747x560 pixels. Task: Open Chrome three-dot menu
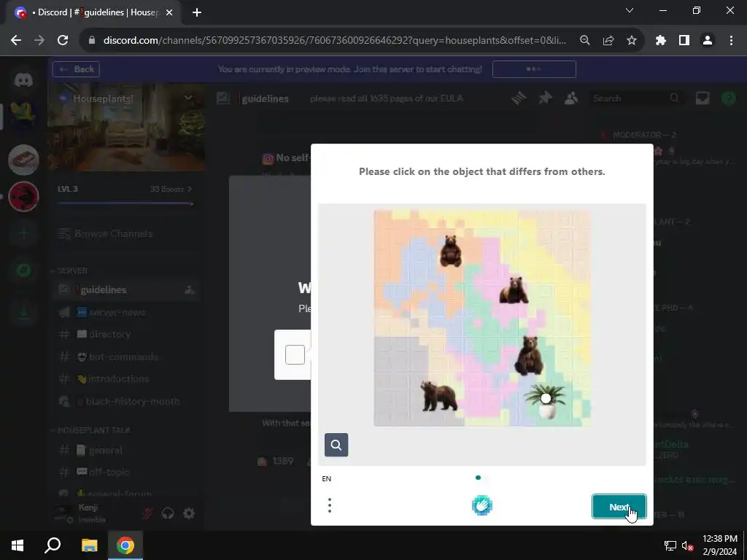731,41
